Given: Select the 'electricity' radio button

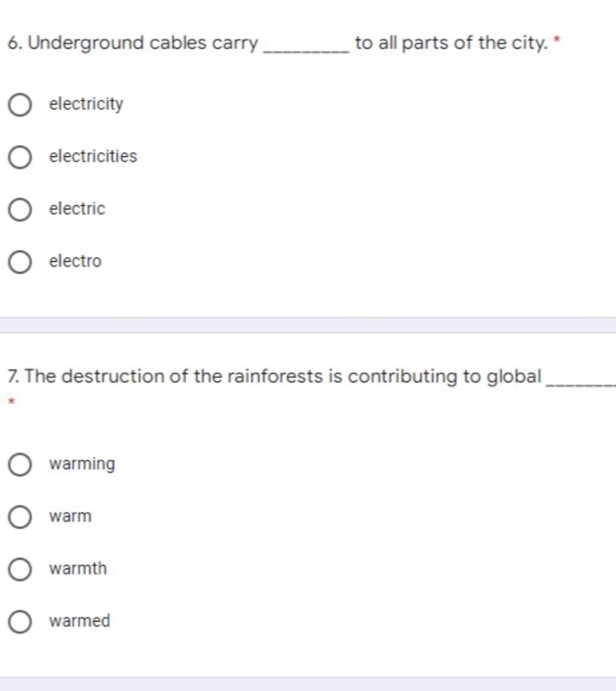Looking at the screenshot, I should click(x=20, y=105).
